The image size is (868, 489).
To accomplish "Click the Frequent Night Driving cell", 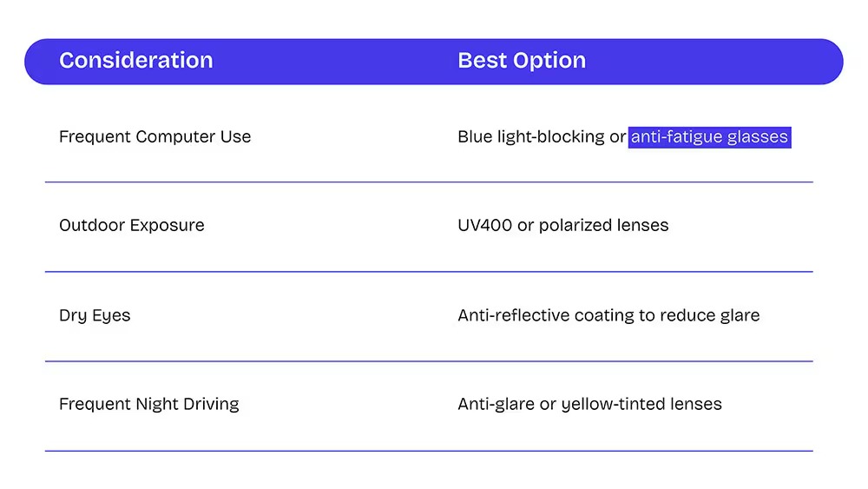I will pyautogui.click(x=149, y=404).
